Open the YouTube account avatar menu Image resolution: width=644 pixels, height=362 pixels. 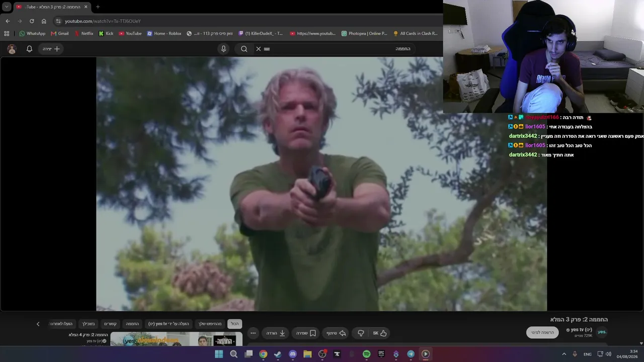[12, 49]
